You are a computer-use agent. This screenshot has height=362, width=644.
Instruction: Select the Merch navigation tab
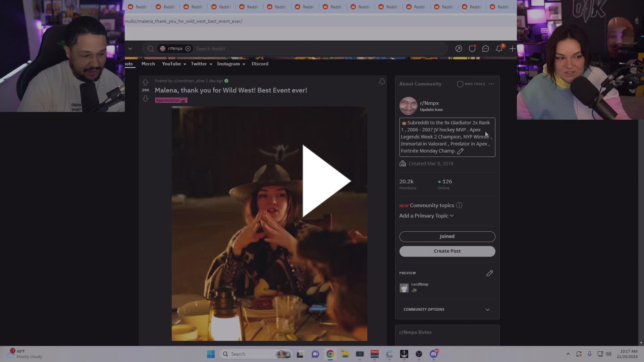tap(148, 64)
